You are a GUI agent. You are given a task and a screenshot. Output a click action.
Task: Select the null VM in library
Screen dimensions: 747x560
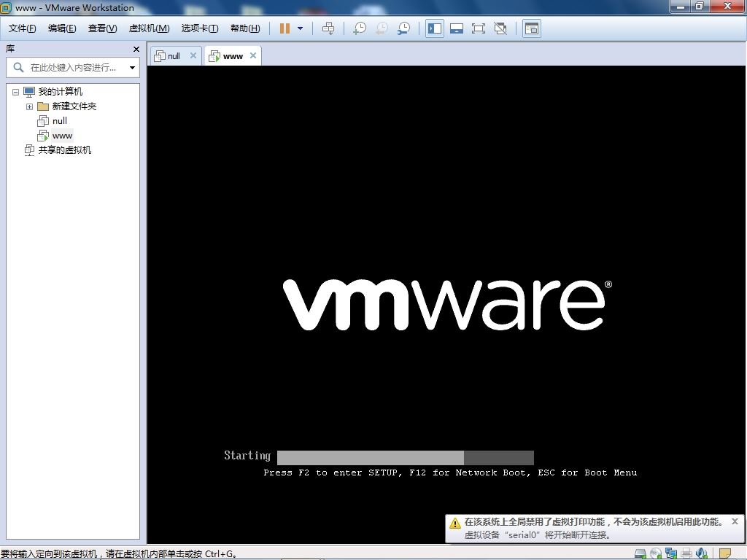coord(60,121)
